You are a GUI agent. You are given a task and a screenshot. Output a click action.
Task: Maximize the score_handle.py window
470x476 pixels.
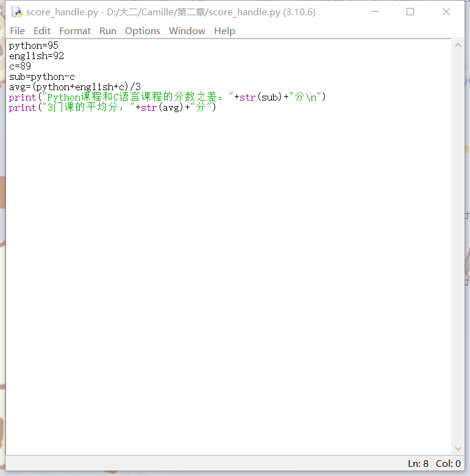tap(410, 12)
